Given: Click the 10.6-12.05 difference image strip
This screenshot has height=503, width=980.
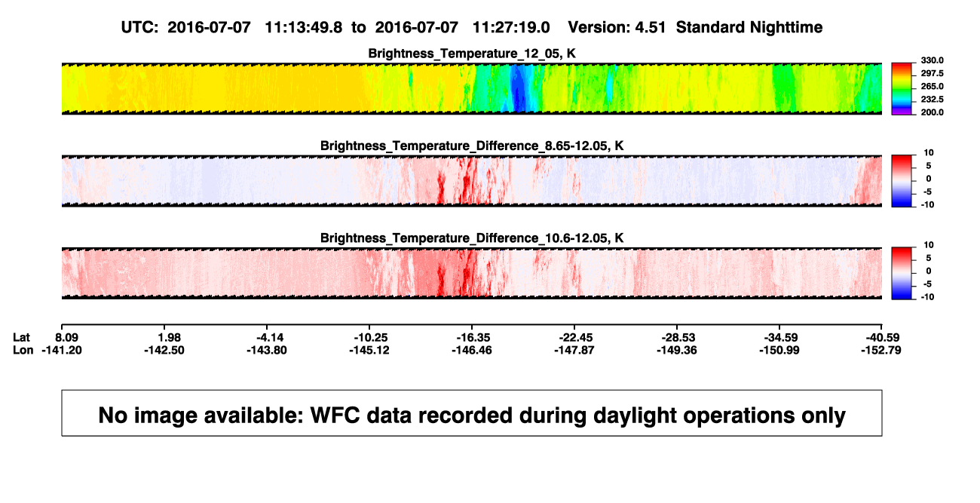Looking at the screenshot, I should (x=471, y=273).
